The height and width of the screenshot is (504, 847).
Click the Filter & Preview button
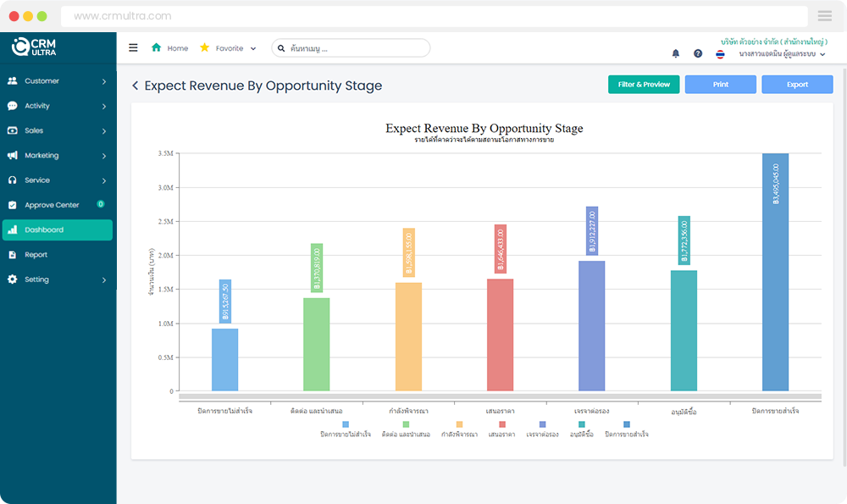pyautogui.click(x=644, y=84)
